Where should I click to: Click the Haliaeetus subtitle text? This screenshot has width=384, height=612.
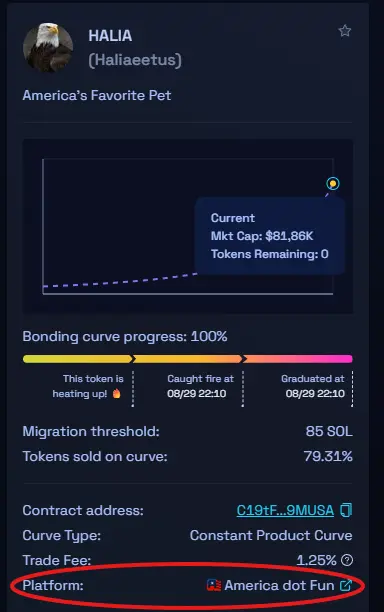[135, 60]
